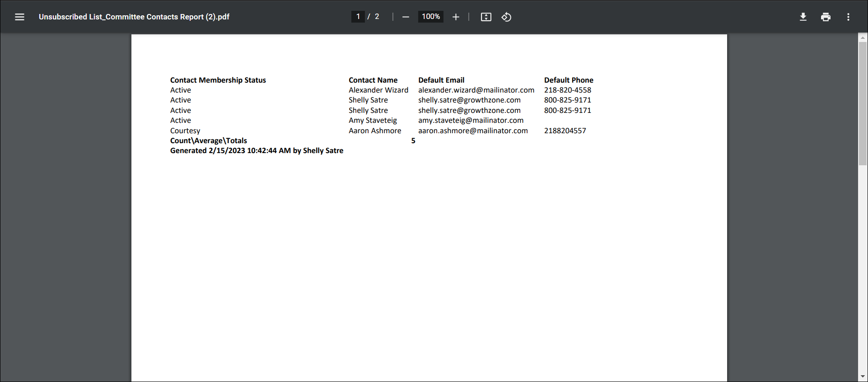Open the sidebar hamburger menu

click(x=19, y=17)
